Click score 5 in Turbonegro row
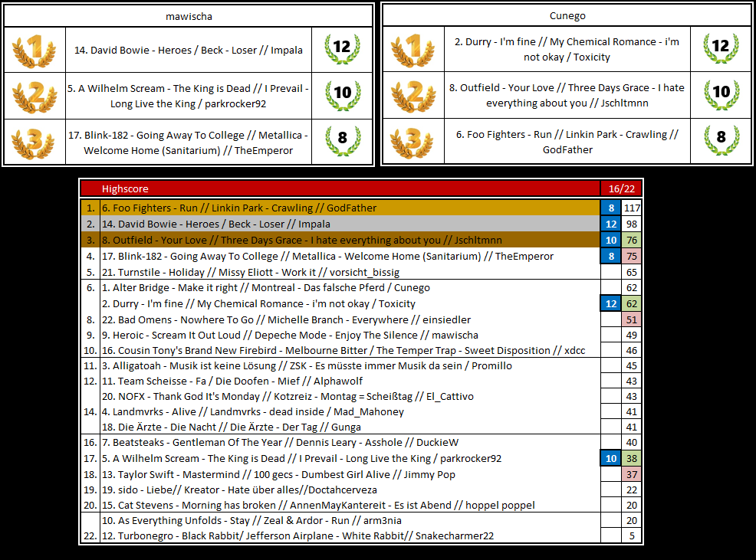756x560 pixels. [632, 536]
